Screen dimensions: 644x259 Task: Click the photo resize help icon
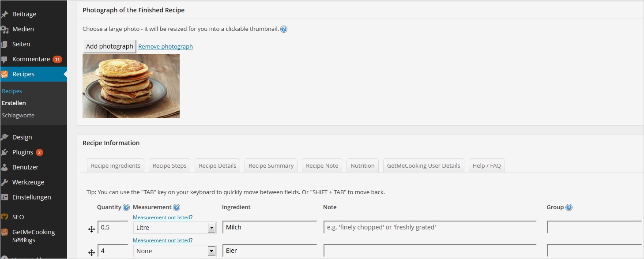(284, 30)
